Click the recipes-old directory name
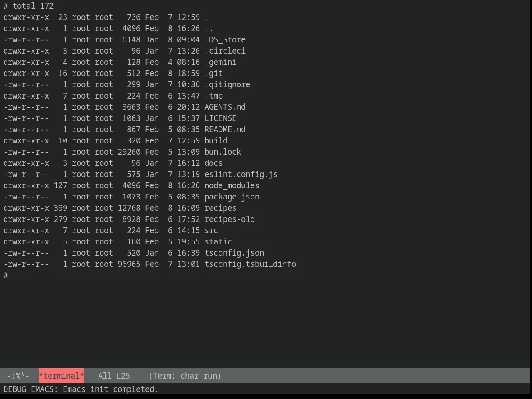Viewport: 532px width, 399px height. [x=229, y=219]
